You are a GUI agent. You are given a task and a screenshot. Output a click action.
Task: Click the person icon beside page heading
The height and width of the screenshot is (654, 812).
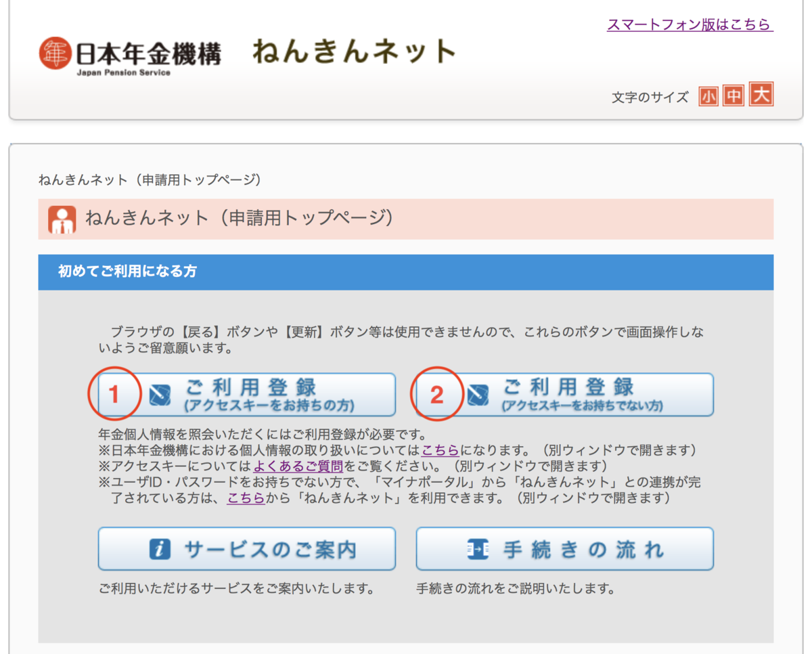[62, 219]
